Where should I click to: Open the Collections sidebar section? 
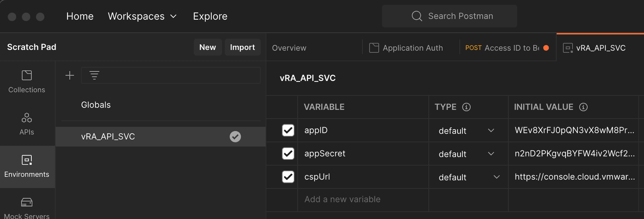[27, 82]
